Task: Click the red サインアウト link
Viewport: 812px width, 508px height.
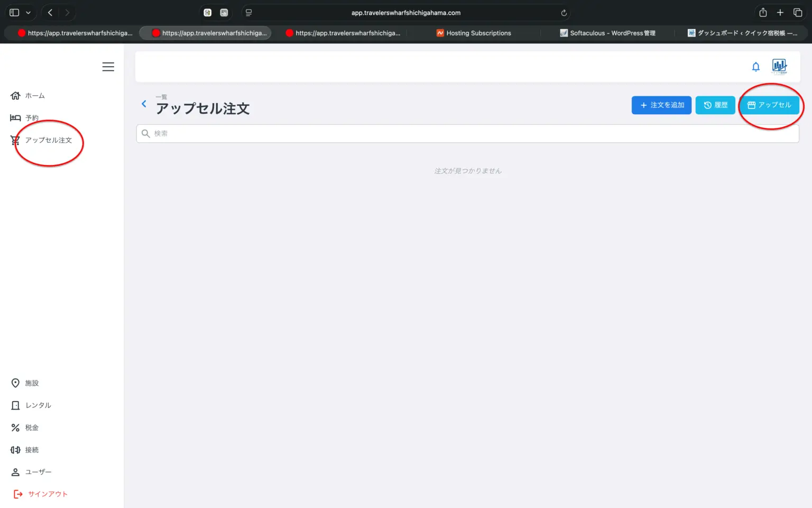Action: tap(48, 494)
